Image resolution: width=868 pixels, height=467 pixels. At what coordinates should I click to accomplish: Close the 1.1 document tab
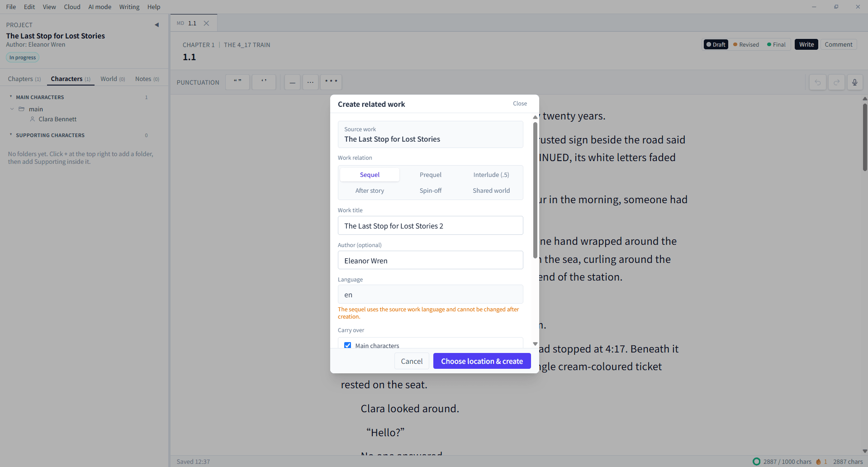206,23
